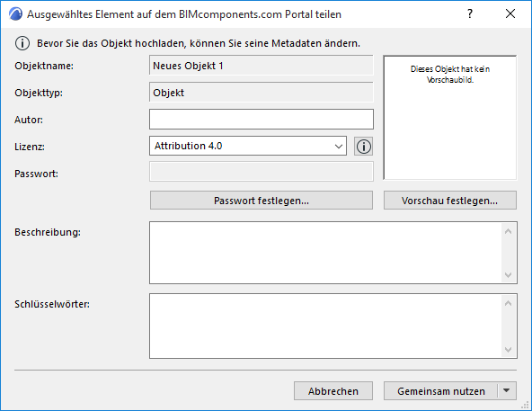Screen dimensions: 532x411
Task: Click the ArchiCAD logo in title bar
Action: [x=15, y=14]
